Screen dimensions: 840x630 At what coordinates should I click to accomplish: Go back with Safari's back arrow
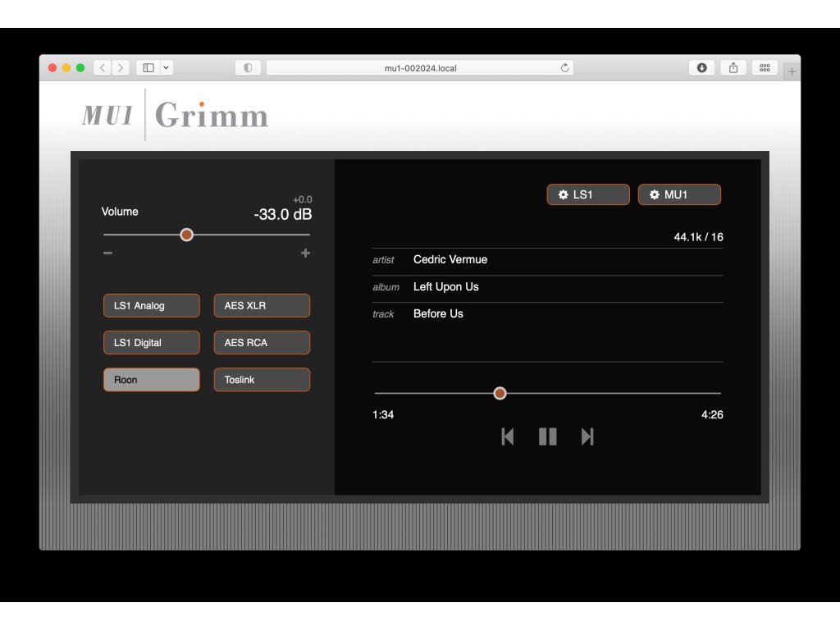103,67
